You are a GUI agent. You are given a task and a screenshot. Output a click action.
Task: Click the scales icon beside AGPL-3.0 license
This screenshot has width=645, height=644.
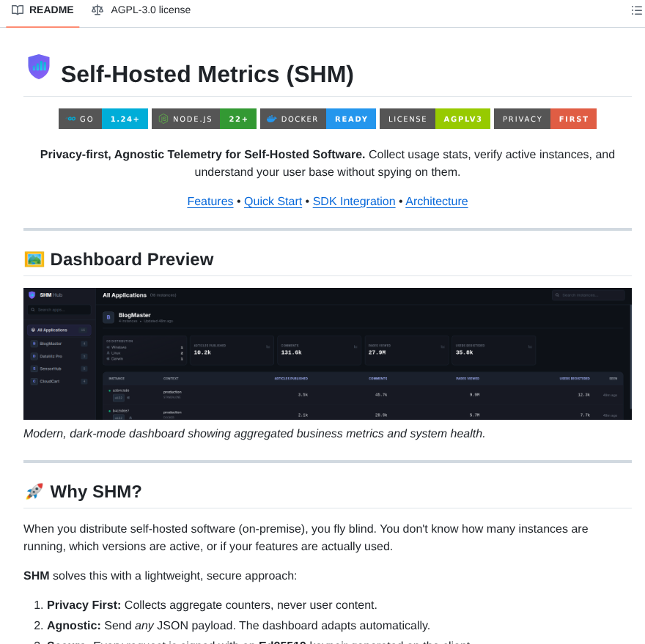click(97, 10)
